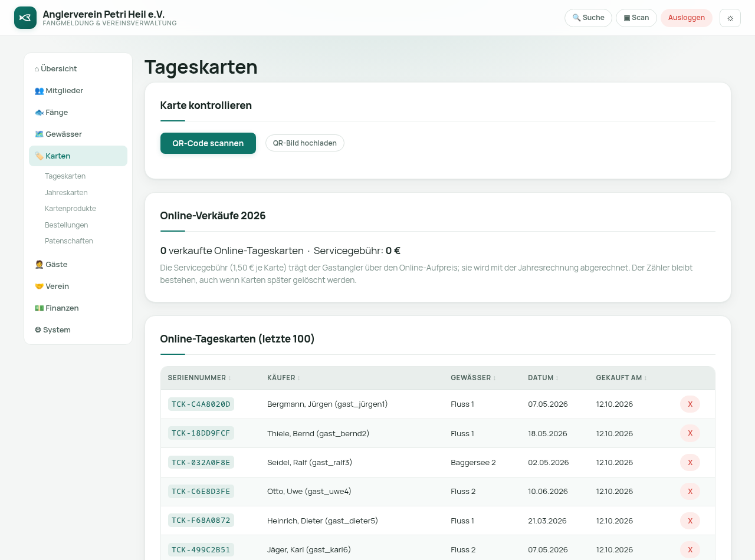
Task: Click the QR-Code scannen button
Action: pos(208,143)
